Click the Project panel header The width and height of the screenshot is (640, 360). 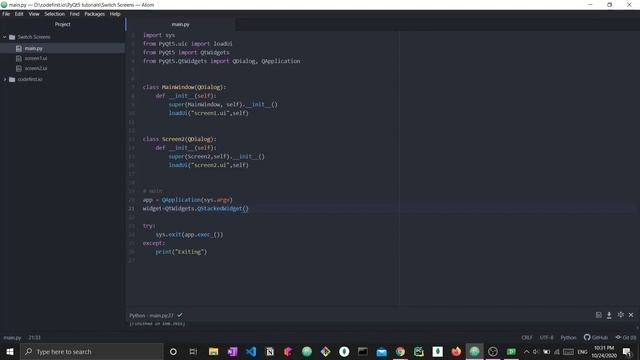(x=62, y=24)
